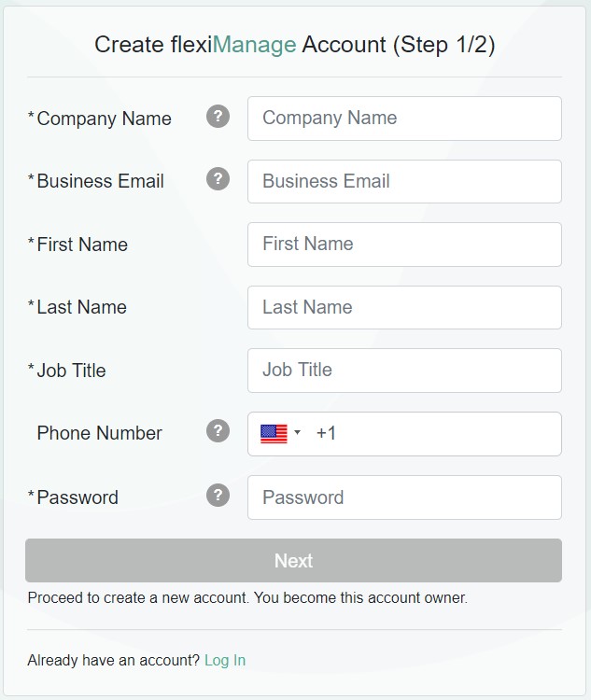The image size is (591, 700).
Task: Click the Last Name text box
Action: [x=404, y=307]
